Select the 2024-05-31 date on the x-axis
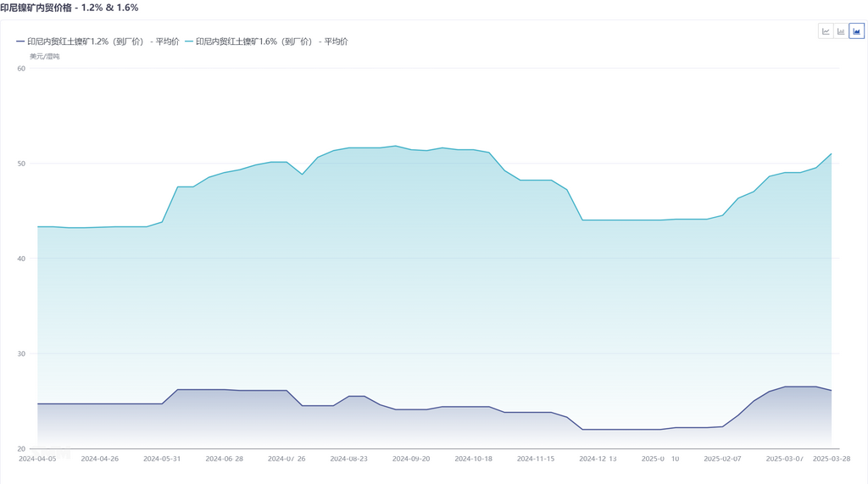 pyautogui.click(x=163, y=459)
